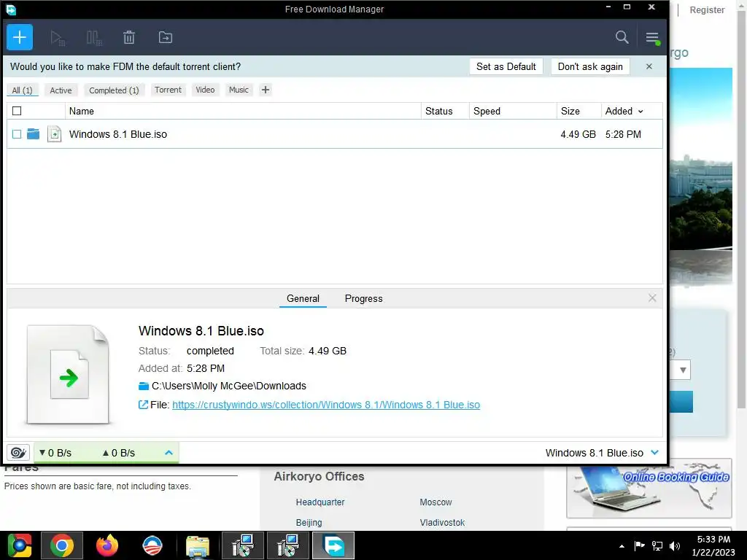Open File Explorer folder from taskbar
This screenshot has width=747, height=560.
[x=198, y=545]
